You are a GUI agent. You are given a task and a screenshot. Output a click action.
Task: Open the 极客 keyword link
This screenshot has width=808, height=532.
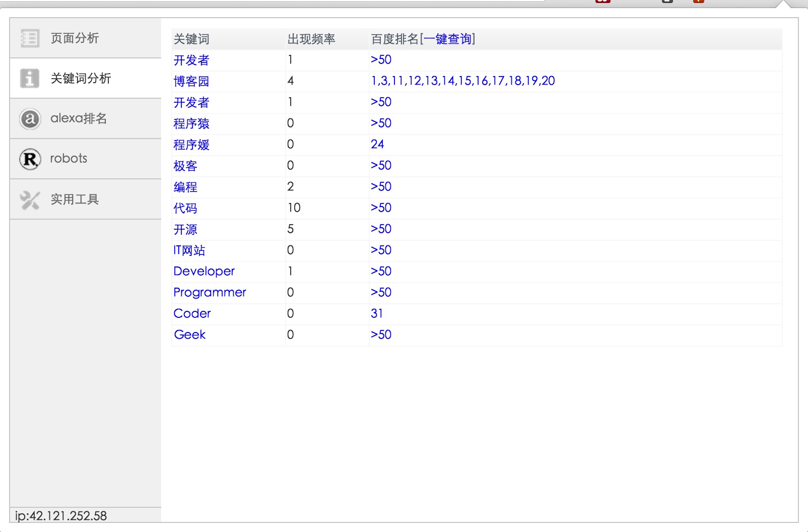[185, 166]
